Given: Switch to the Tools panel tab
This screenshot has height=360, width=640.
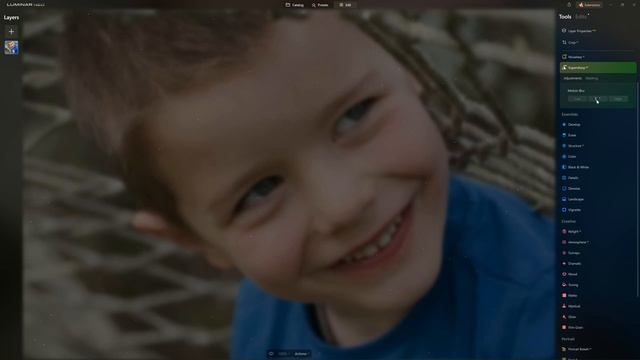Looking at the screenshot, I should [x=565, y=17].
